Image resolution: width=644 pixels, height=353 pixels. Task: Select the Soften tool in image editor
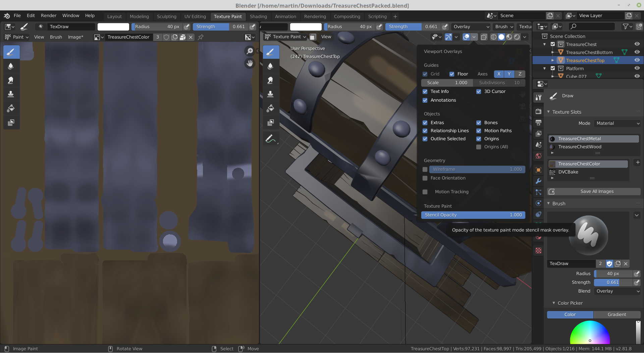[x=11, y=66]
